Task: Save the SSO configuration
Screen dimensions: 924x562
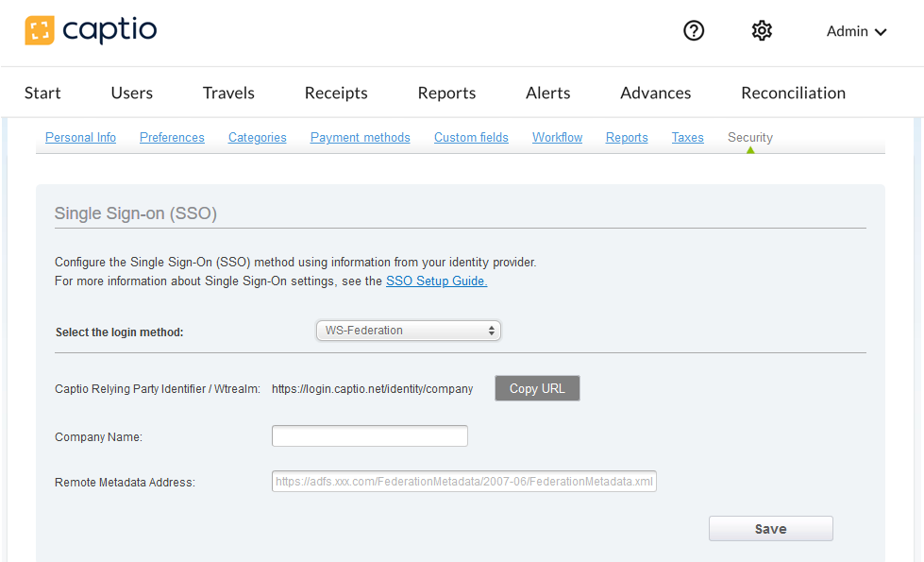Action: (770, 528)
